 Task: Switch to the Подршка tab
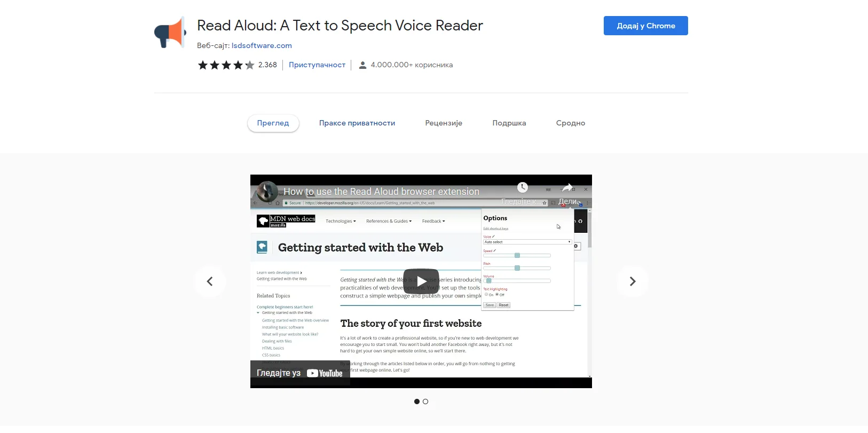[x=509, y=123]
